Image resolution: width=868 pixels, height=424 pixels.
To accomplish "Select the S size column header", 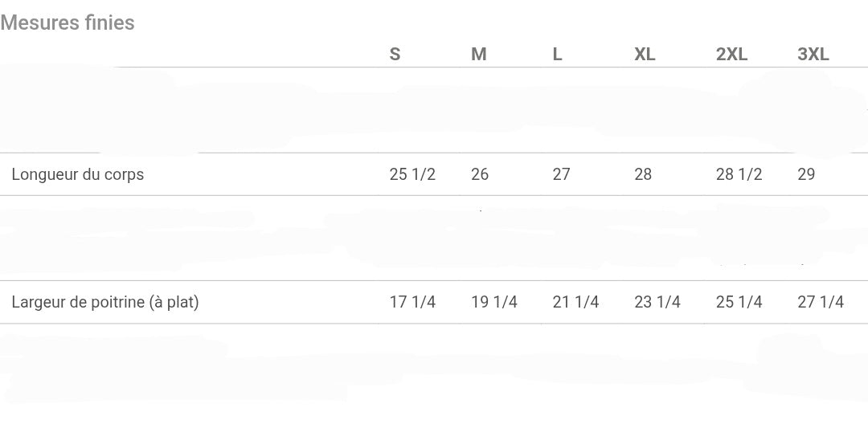I will click(395, 55).
